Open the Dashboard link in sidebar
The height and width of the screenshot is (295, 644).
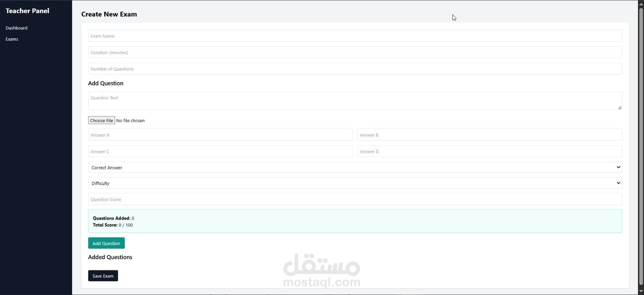(x=17, y=28)
